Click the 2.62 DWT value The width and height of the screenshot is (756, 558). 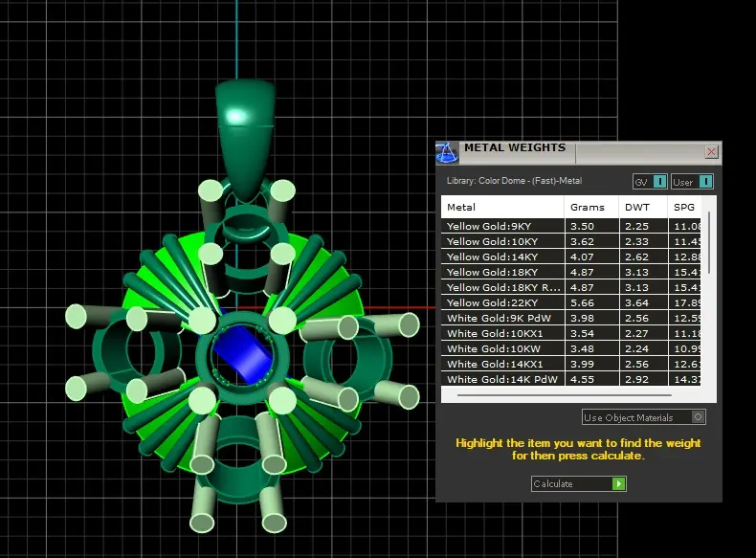click(x=637, y=257)
